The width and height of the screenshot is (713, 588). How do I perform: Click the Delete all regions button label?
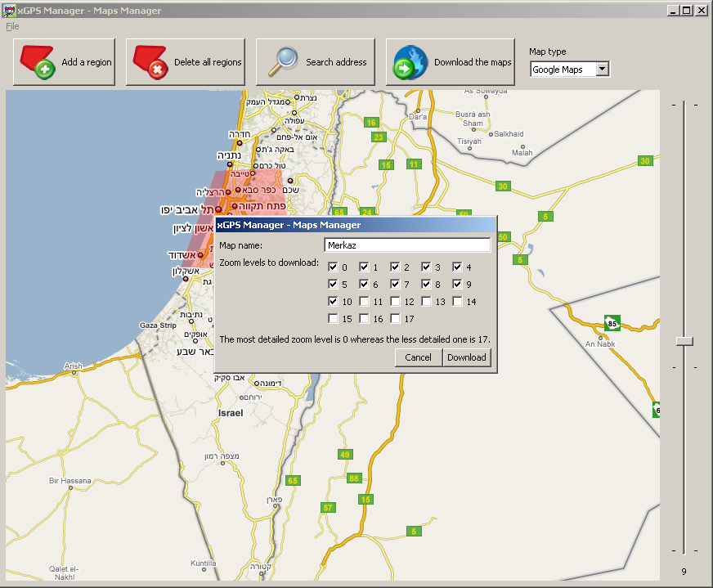click(x=208, y=62)
